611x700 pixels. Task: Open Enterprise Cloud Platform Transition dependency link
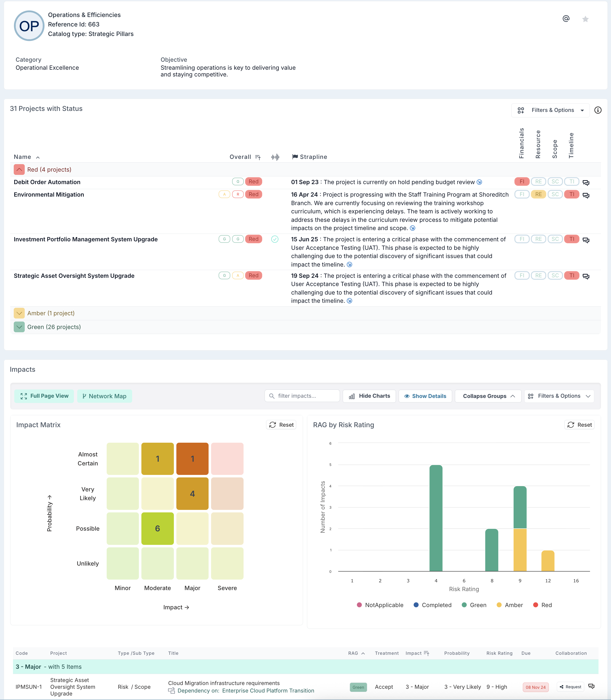pos(268,691)
